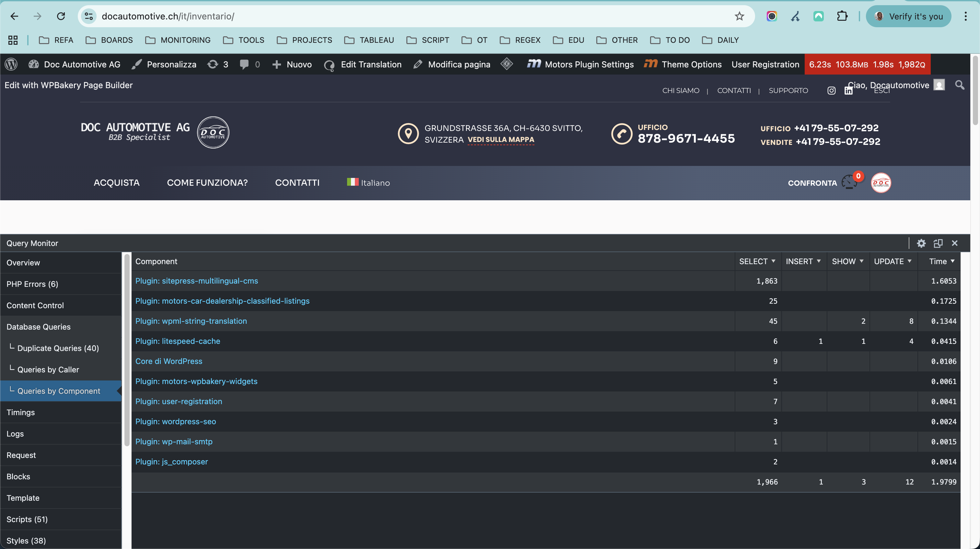The image size is (980, 549).
Task: Click WordPress logo in admin bar
Action: click(x=11, y=64)
